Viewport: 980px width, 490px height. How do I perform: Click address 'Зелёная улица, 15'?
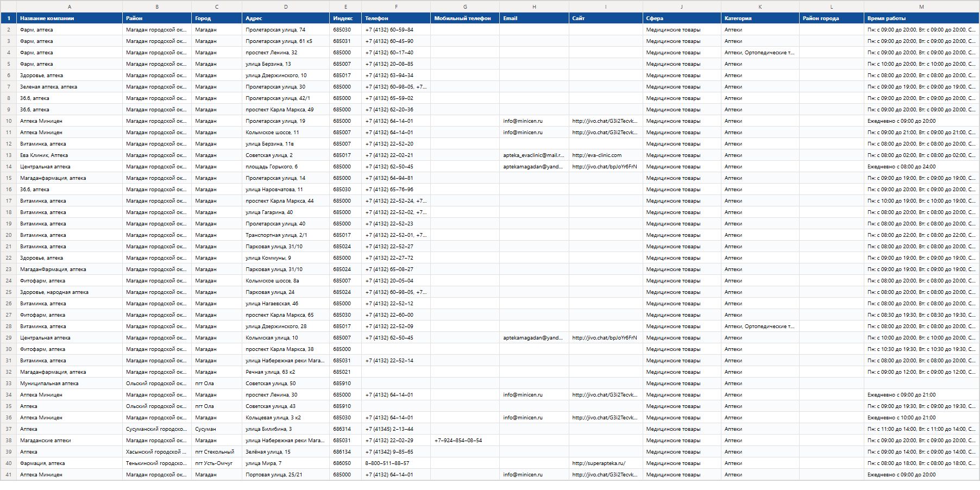click(286, 452)
